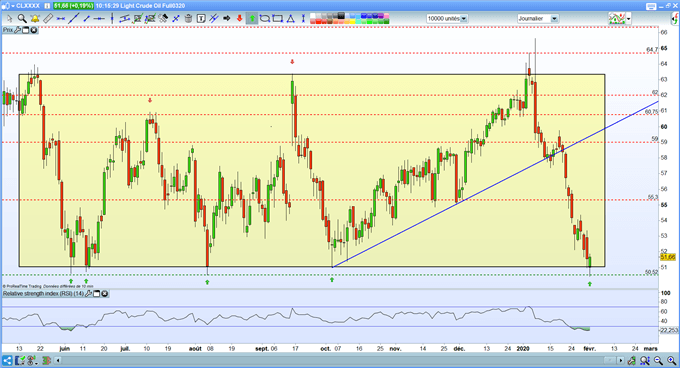Expand the chart style dropdown arrow

coord(628,19)
